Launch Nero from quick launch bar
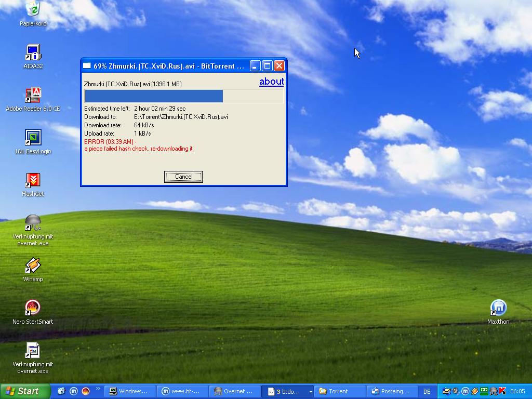This screenshot has width=532, height=399. point(86,391)
